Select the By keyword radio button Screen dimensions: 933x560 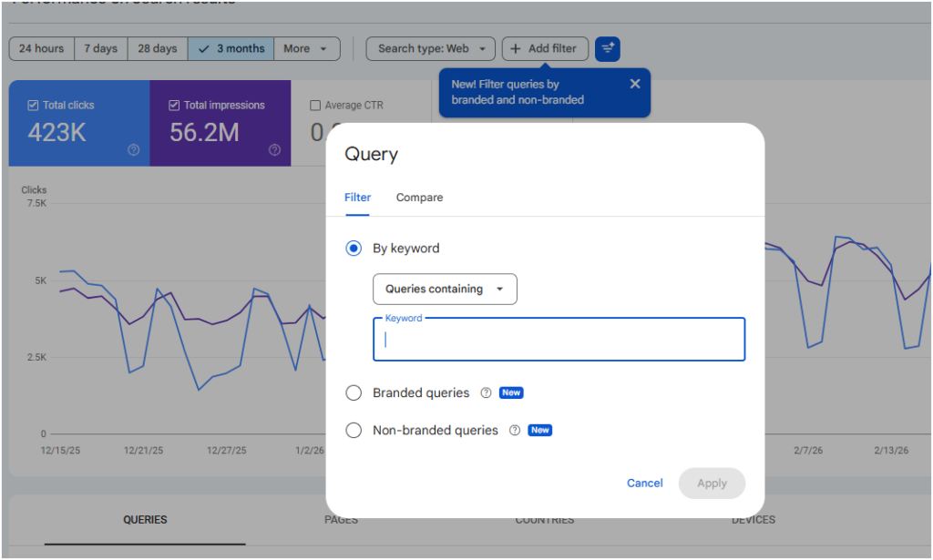tap(354, 248)
